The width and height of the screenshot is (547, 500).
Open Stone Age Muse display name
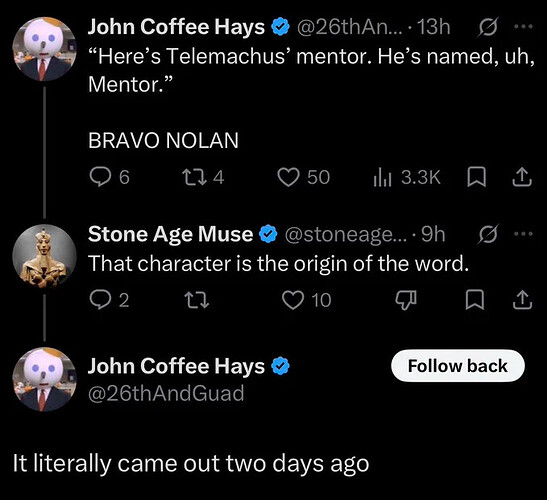pos(170,234)
